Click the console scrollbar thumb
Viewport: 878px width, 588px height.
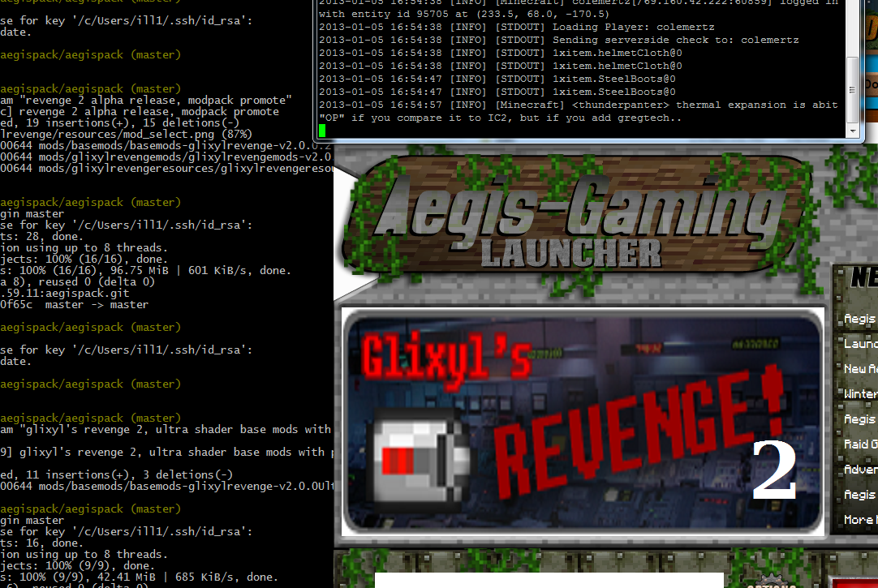pyautogui.click(x=851, y=89)
